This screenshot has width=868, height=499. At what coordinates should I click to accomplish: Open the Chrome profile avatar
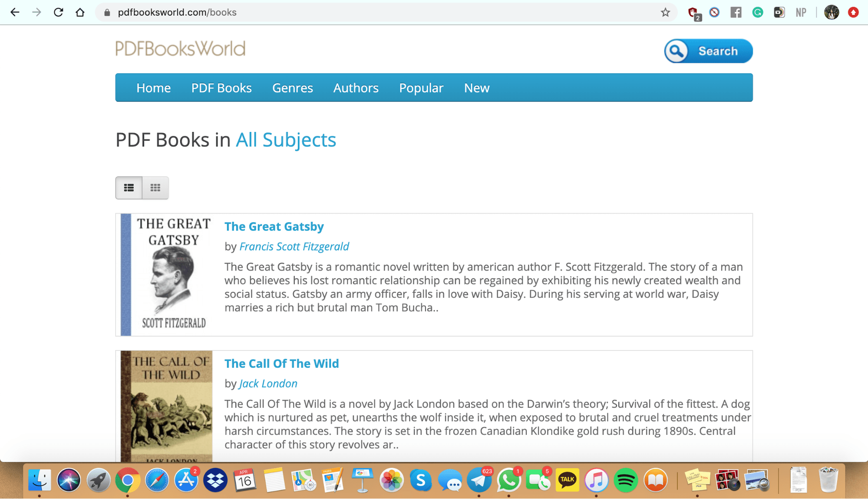[832, 12]
